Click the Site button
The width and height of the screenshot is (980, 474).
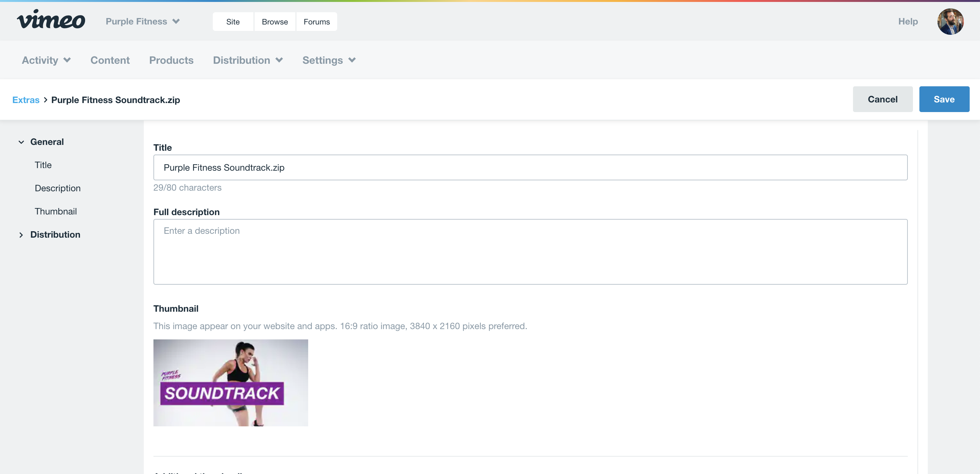pos(233,22)
